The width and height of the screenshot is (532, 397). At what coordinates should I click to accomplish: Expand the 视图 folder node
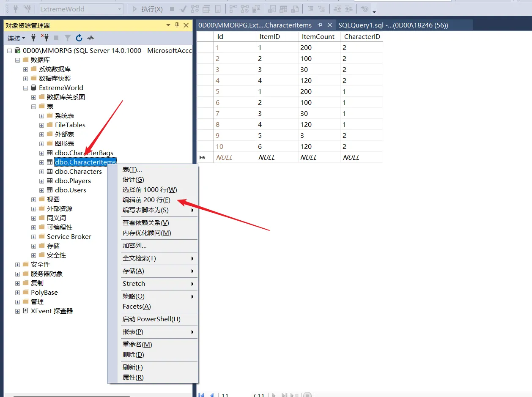tap(33, 200)
